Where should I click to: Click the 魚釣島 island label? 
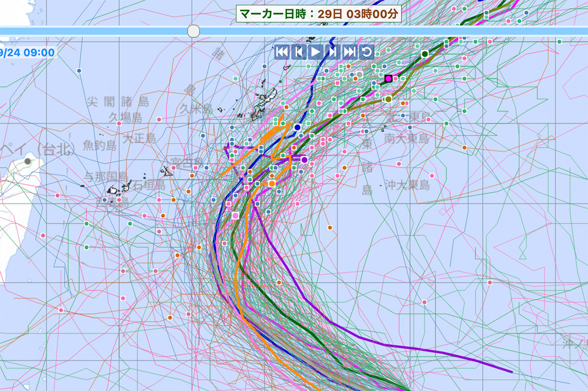[x=100, y=145]
